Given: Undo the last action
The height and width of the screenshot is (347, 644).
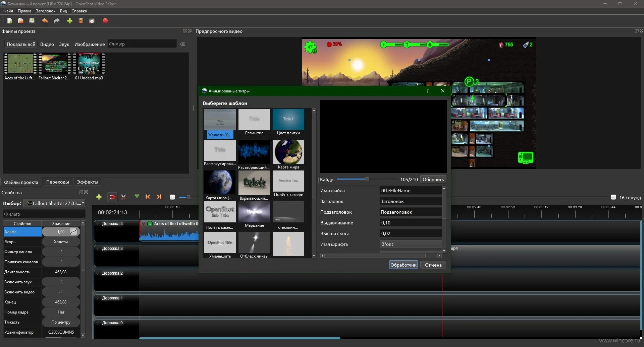Looking at the screenshot, I should click(x=45, y=21).
